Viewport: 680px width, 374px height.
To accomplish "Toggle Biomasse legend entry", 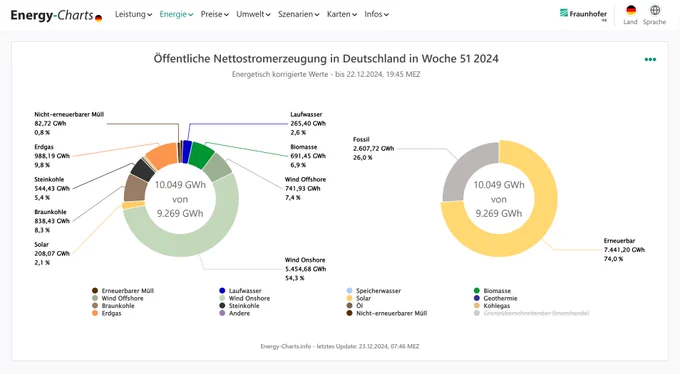I will pos(492,291).
